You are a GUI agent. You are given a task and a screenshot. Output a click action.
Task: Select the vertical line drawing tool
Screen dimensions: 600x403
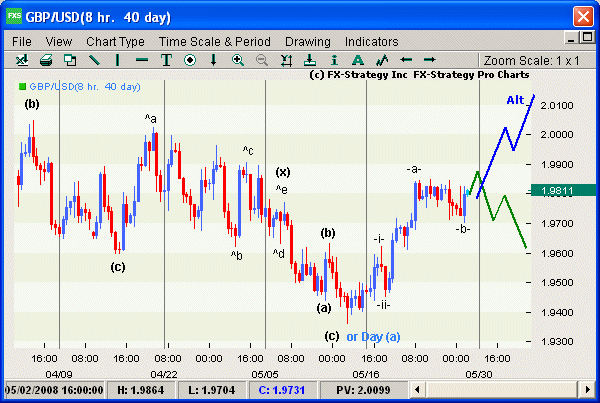click(117, 60)
